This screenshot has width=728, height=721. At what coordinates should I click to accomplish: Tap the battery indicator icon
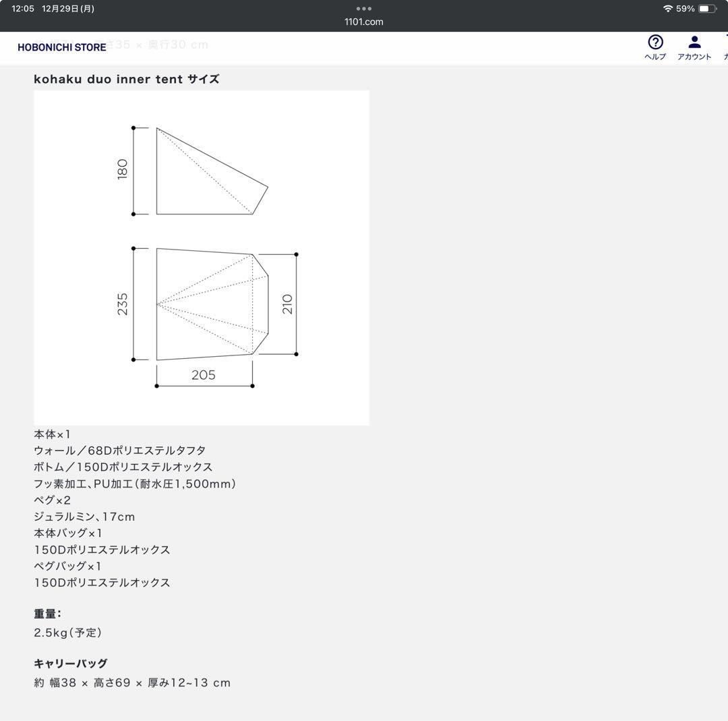pyautogui.click(x=707, y=9)
